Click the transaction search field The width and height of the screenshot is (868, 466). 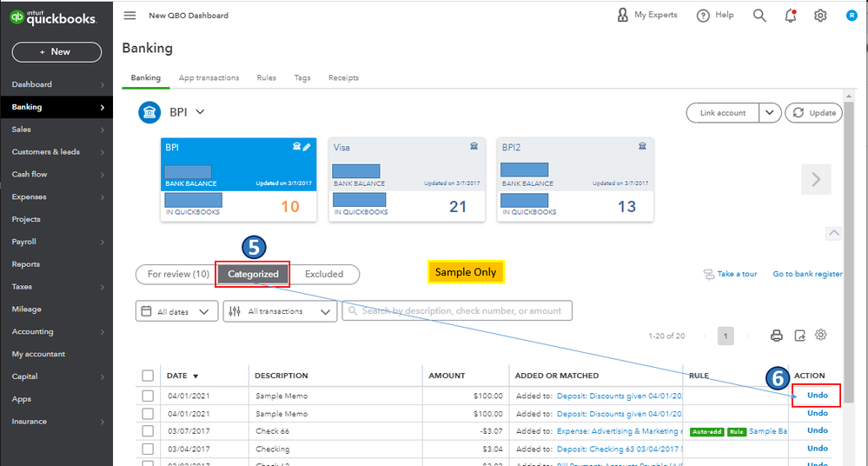click(x=457, y=311)
